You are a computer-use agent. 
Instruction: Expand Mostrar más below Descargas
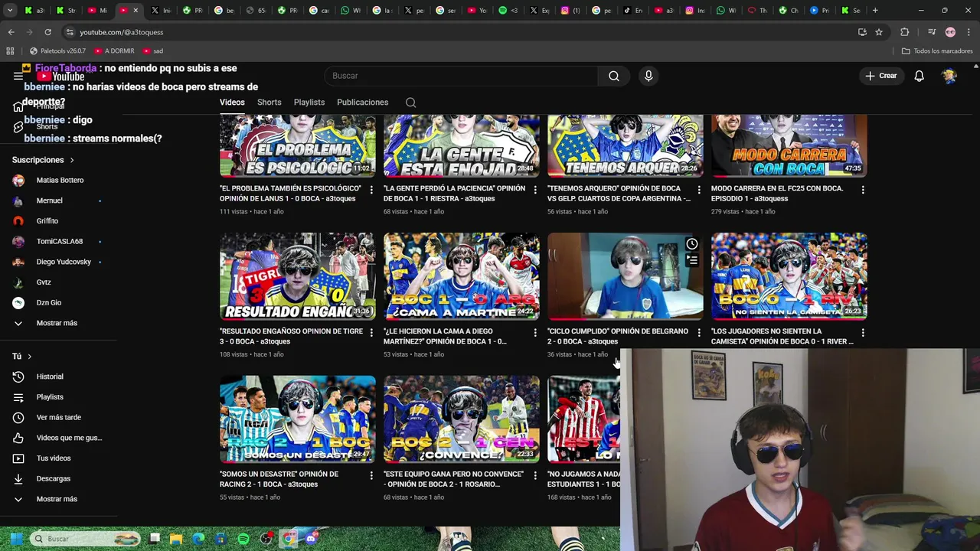[x=57, y=499]
